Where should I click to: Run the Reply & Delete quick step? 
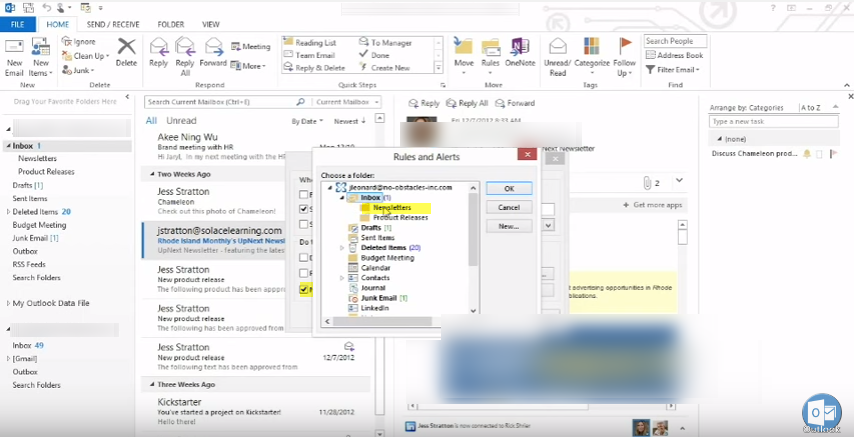coord(314,68)
